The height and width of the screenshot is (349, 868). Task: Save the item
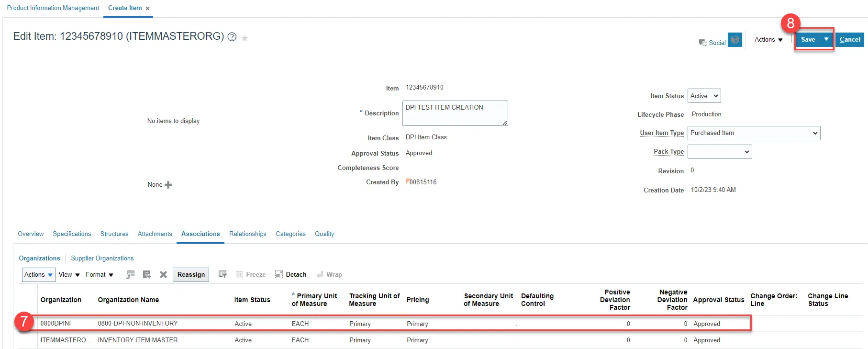pos(808,40)
